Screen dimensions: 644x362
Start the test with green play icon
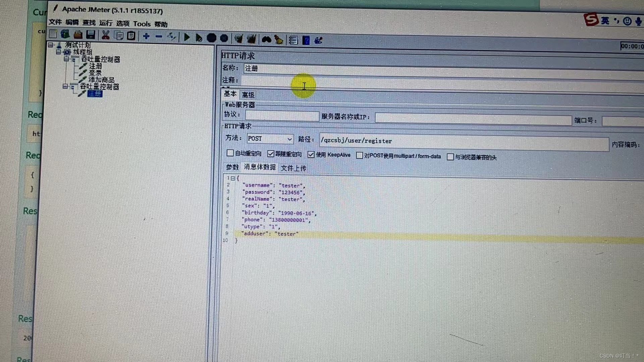[187, 37]
